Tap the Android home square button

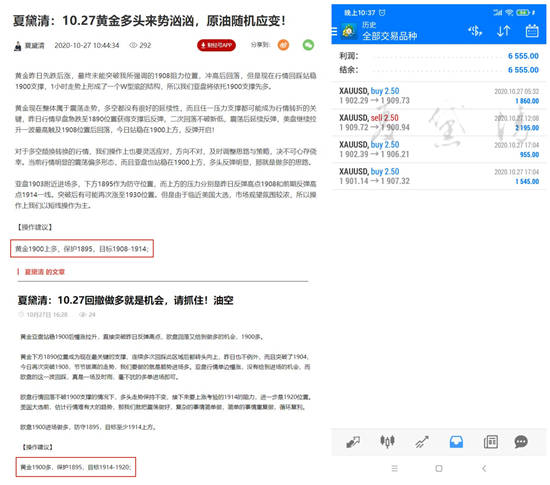pyautogui.click(x=439, y=469)
